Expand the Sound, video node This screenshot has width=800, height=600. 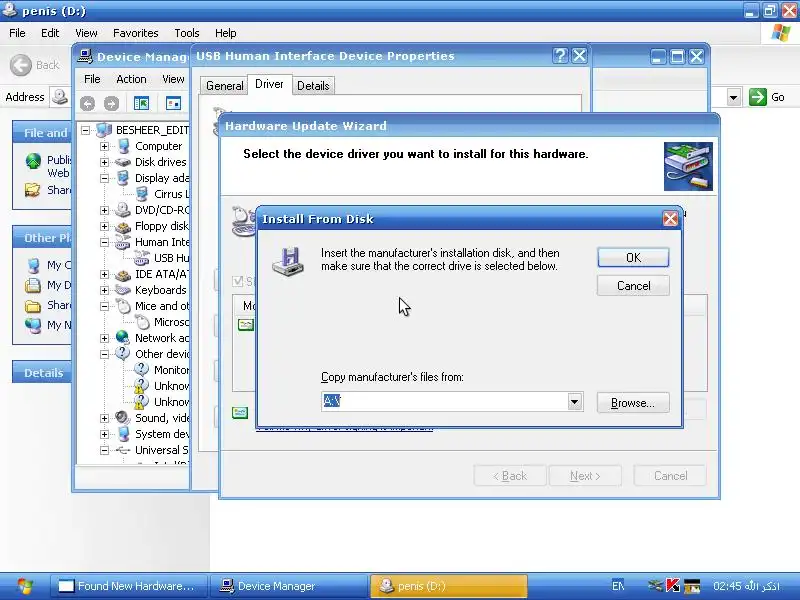[x=104, y=418]
